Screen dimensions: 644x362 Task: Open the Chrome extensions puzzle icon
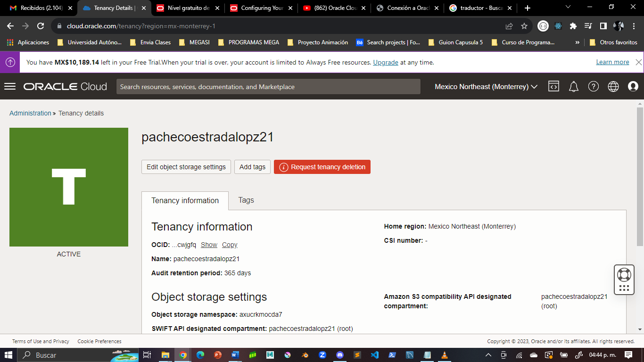click(573, 26)
